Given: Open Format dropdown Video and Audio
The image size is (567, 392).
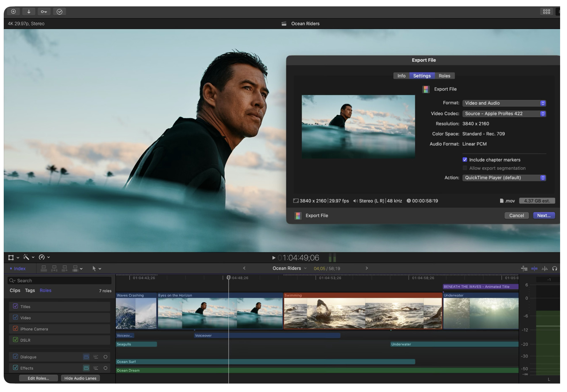Looking at the screenshot, I should (x=504, y=103).
